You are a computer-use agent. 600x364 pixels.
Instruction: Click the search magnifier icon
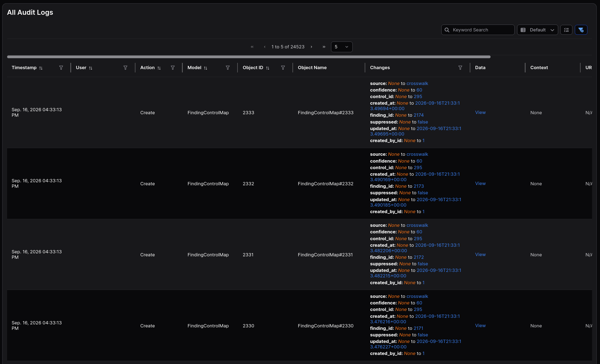(x=447, y=30)
